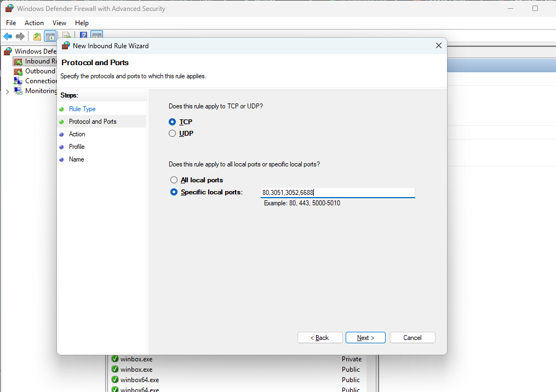Cancel the New Inbound Rule Wizard
The image size is (556, 392).
click(x=412, y=337)
